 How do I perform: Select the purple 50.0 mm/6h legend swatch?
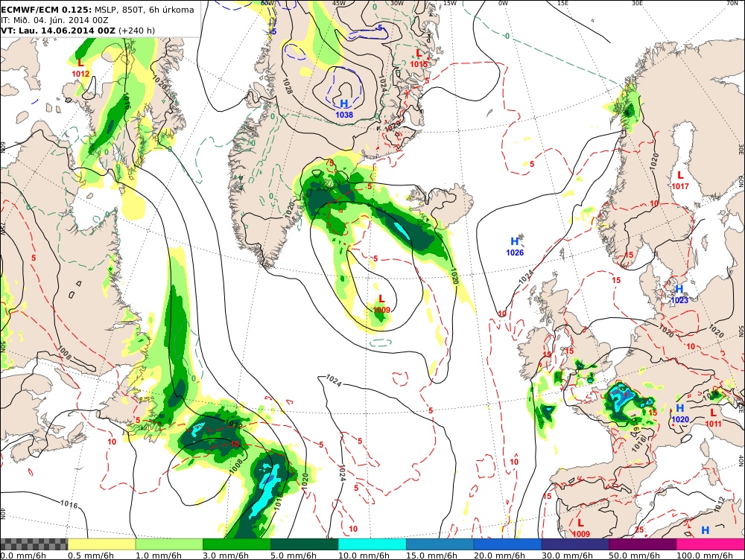tap(643, 544)
